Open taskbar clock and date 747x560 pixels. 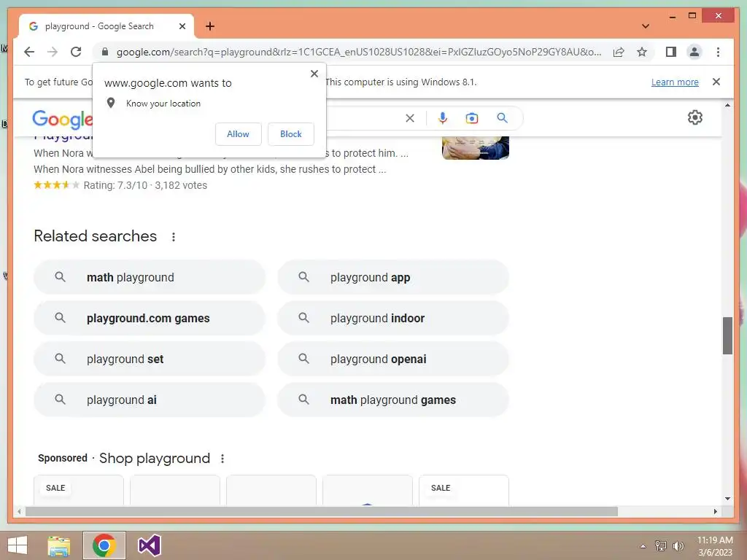715,546
